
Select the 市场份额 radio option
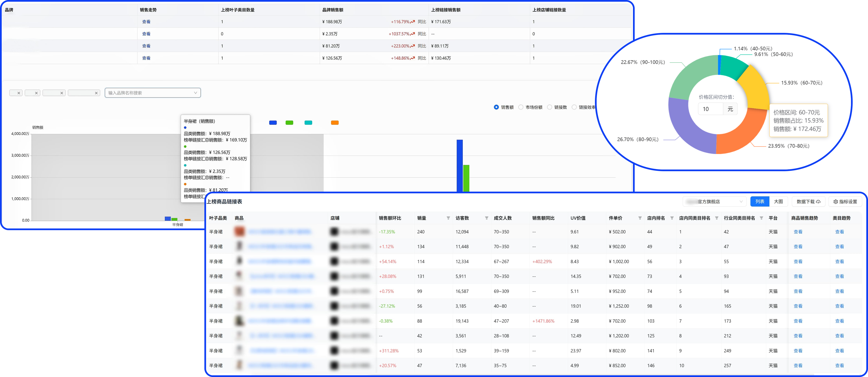521,107
